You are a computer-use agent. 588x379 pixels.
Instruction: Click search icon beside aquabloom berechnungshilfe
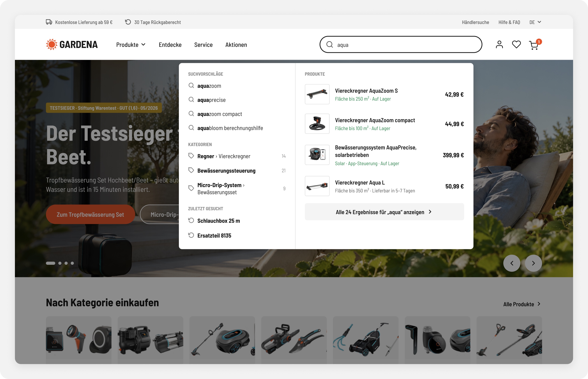tap(191, 128)
